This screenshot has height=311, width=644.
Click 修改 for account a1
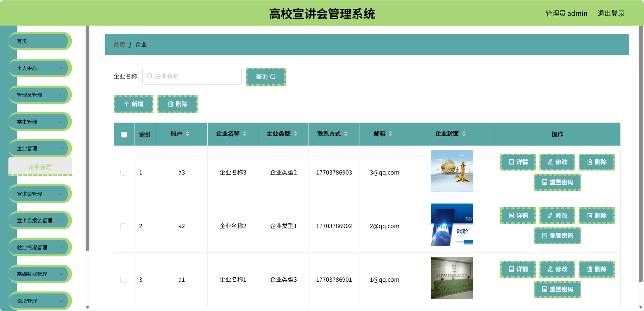coord(557,269)
